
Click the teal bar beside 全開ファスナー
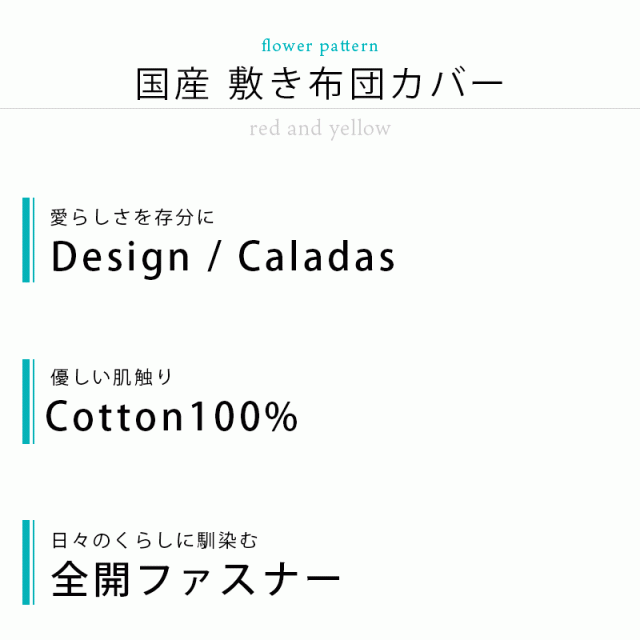point(27,562)
